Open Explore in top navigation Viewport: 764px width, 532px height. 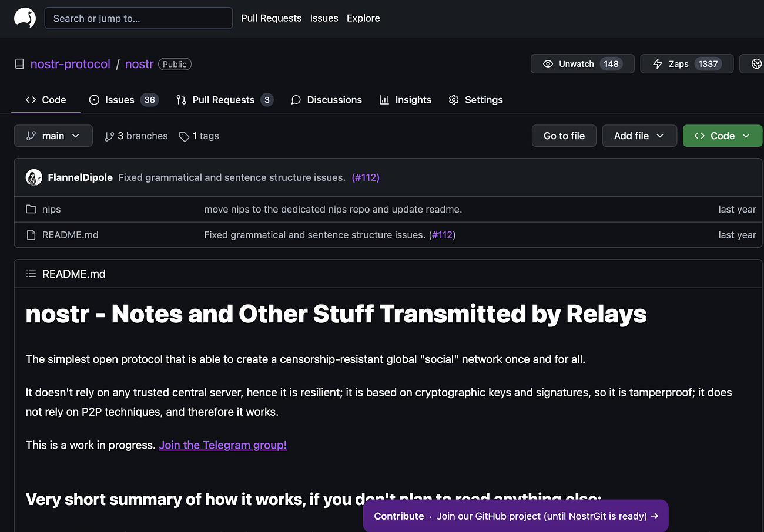point(363,18)
